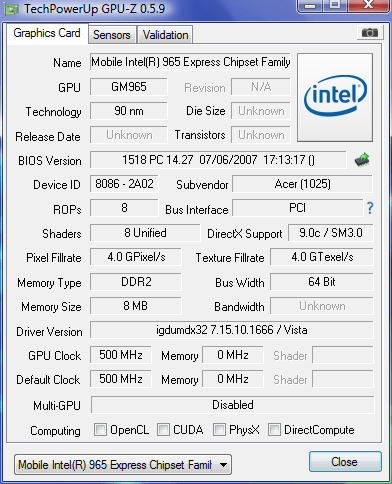Click the Memory Size 8 MB field

point(136,306)
